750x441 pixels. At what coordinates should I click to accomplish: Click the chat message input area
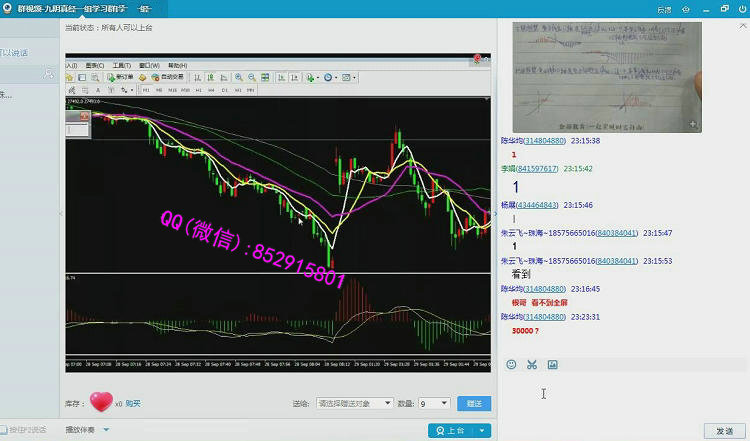click(x=620, y=395)
